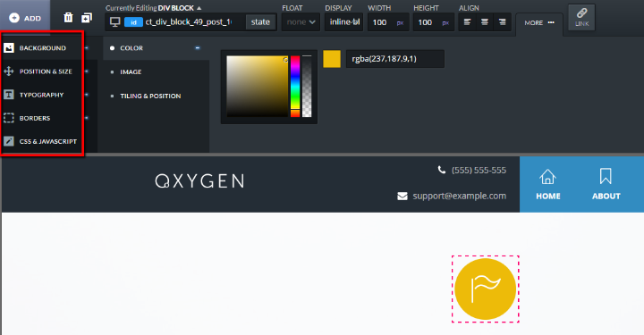This screenshot has height=335, width=644.
Task: Click the Position & Size arrows icon
Action: pyautogui.click(x=9, y=71)
